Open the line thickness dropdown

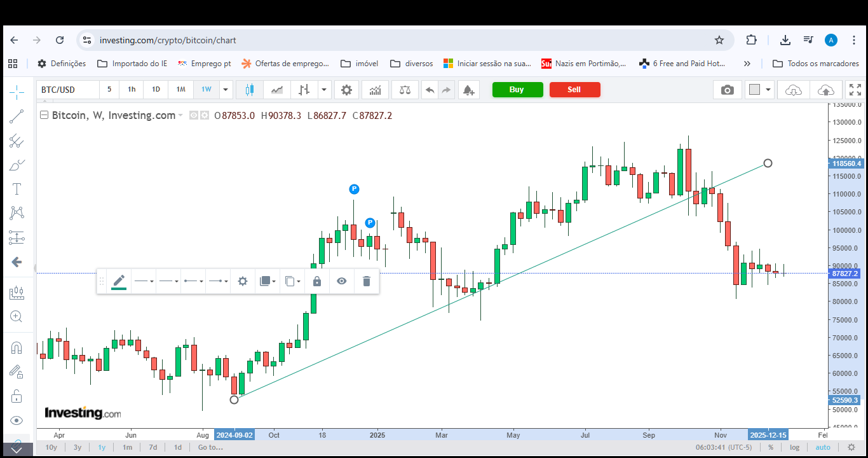tap(144, 281)
